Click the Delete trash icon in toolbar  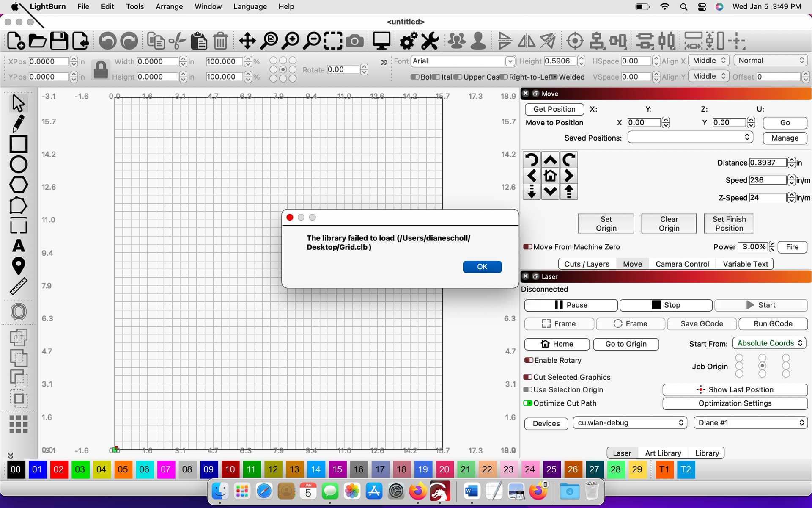(x=220, y=41)
